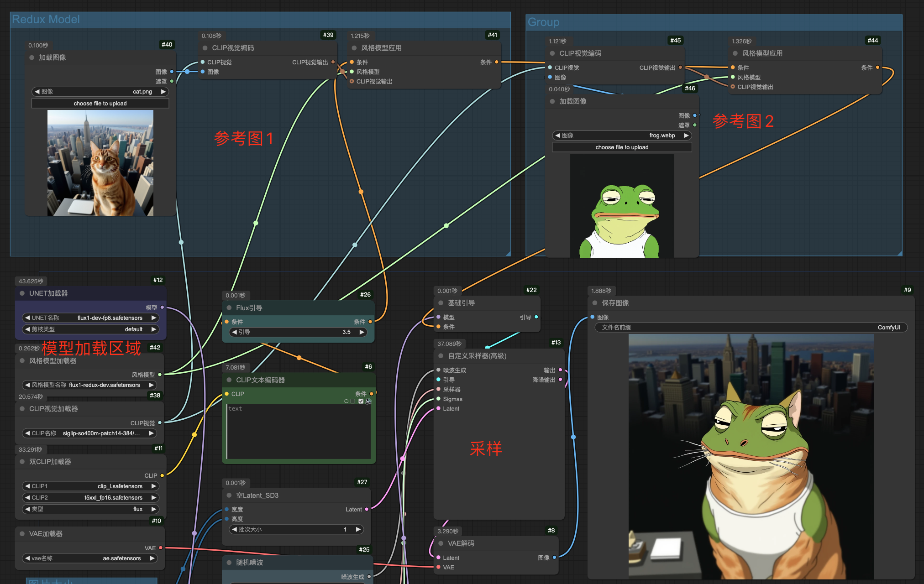Collapse the Flux引导 node title circle
Viewport: 924px width, 584px height.
228,308
